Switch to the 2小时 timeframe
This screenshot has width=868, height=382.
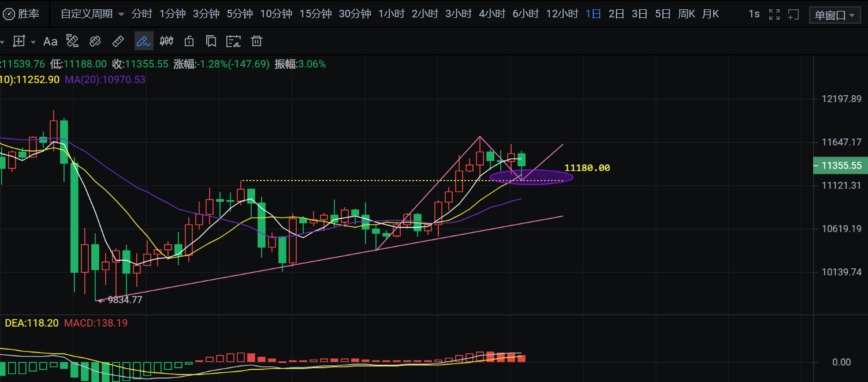tap(425, 14)
